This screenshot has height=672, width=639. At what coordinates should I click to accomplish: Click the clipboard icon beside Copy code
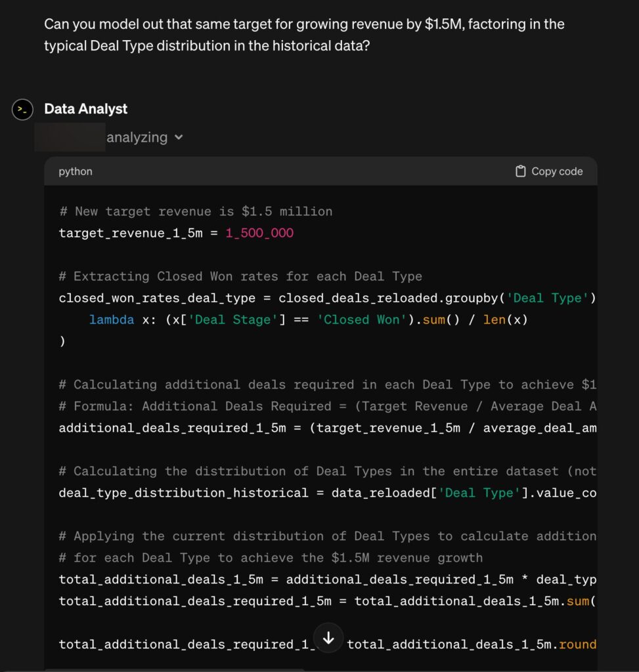(520, 171)
